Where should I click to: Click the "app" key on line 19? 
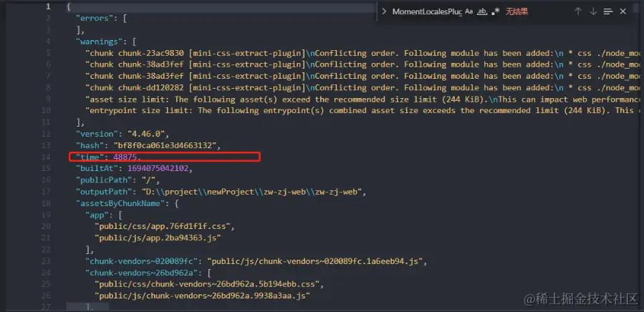point(96,215)
